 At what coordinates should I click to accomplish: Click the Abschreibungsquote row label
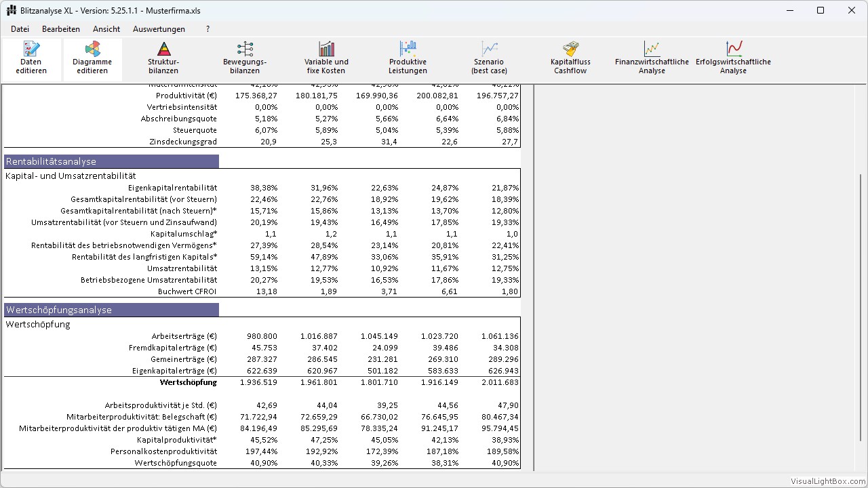179,119
